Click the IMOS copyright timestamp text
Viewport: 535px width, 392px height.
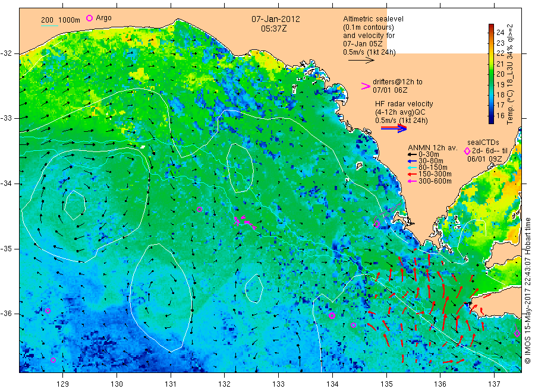(x=527, y=291)
